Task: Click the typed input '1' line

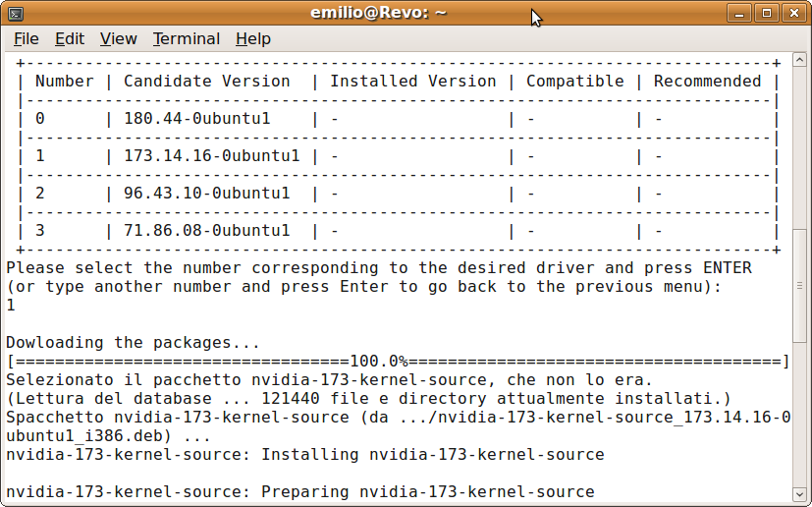Action: click(11, 306)
